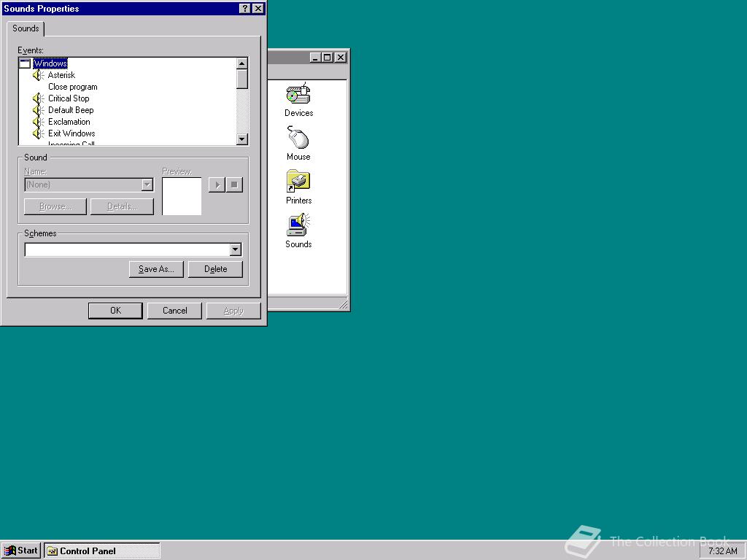Click the Events list scroll down arrow

click(242, 139)
